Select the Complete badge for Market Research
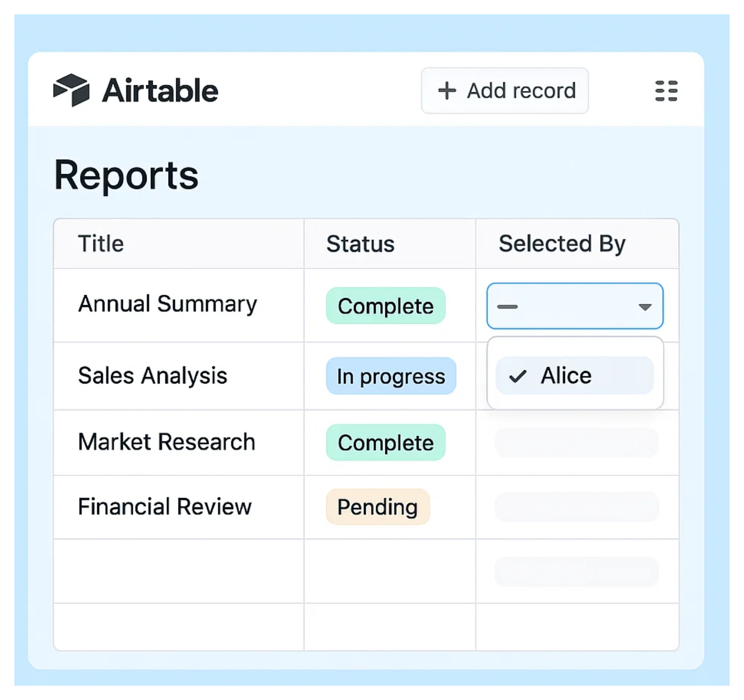744x700 pixels. (385, 443)
